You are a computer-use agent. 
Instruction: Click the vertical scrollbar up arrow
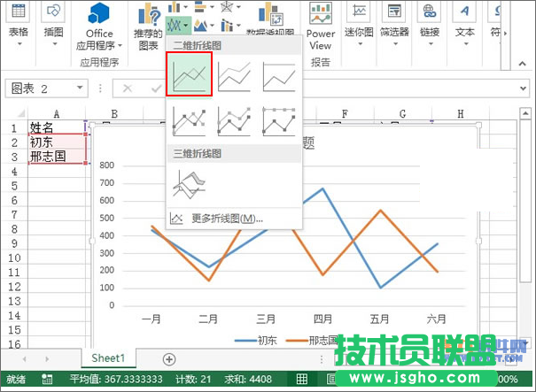(525, 113)
